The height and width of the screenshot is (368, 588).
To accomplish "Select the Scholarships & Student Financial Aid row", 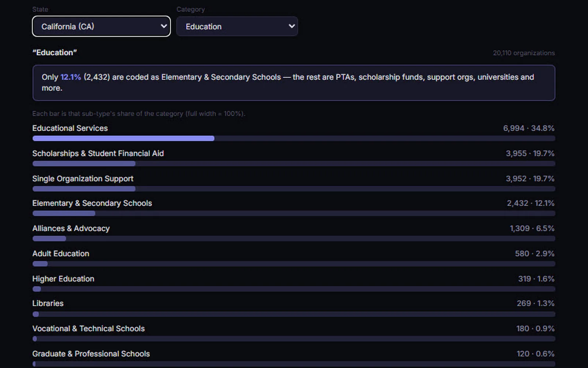I will 294,158.
